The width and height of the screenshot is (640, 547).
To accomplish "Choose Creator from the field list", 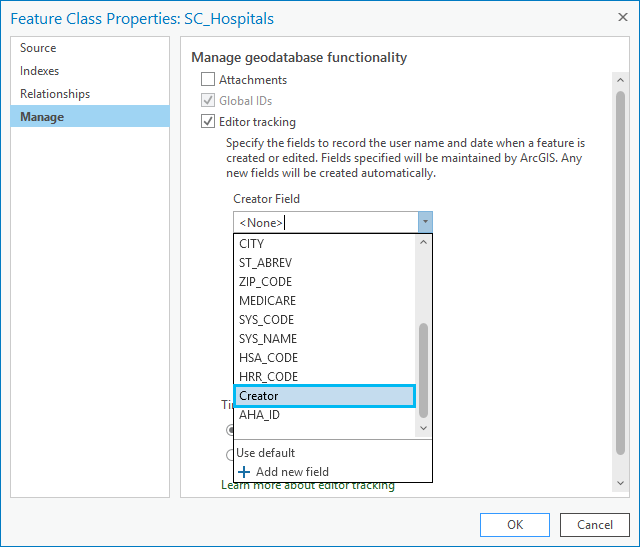I will click(x=324, y=396).
